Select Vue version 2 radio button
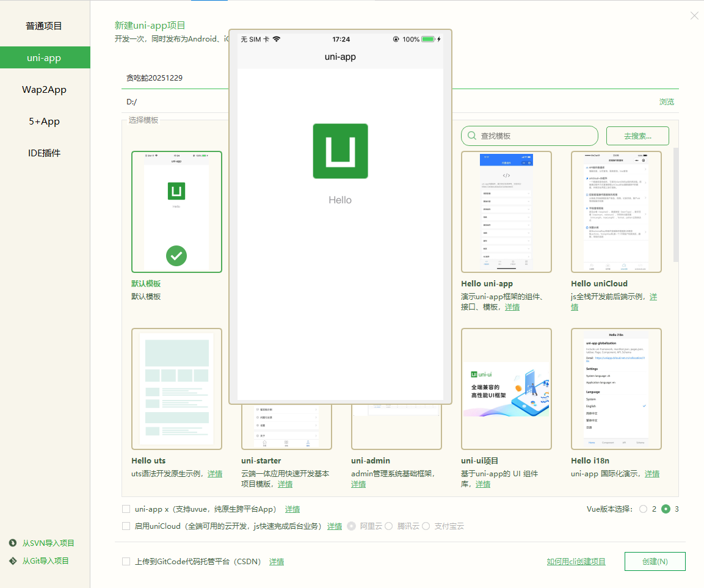This screenshot has height=588, width=704. (643, 509)
